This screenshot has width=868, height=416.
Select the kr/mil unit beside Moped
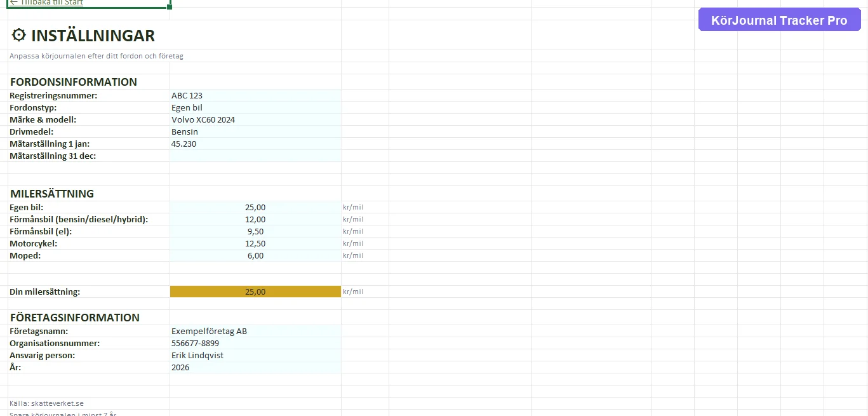coord(353,256)
